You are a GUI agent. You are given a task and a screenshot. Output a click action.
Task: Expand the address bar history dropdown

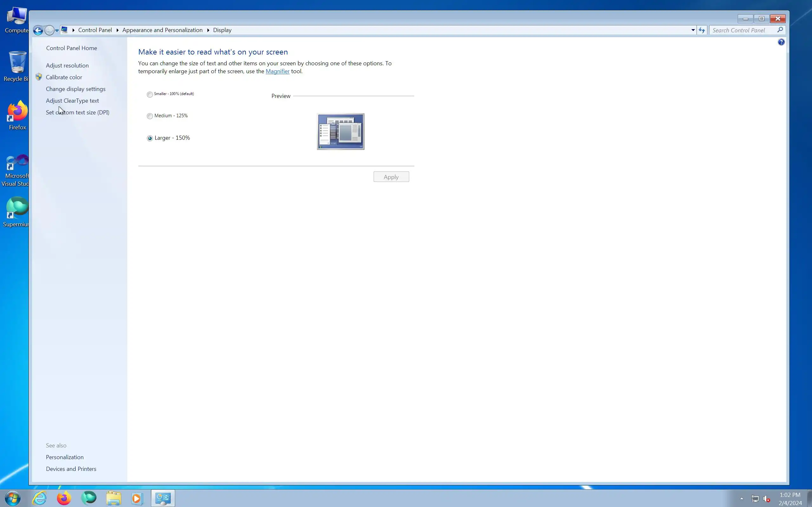(x=693, y=30)
